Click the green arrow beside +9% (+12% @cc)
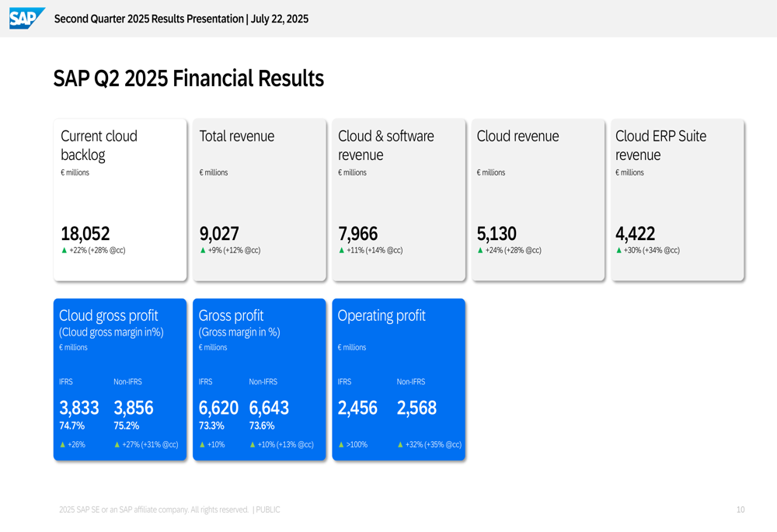This screenshot has height=532, width=777. pyautogui.click(x=203, y=250)
